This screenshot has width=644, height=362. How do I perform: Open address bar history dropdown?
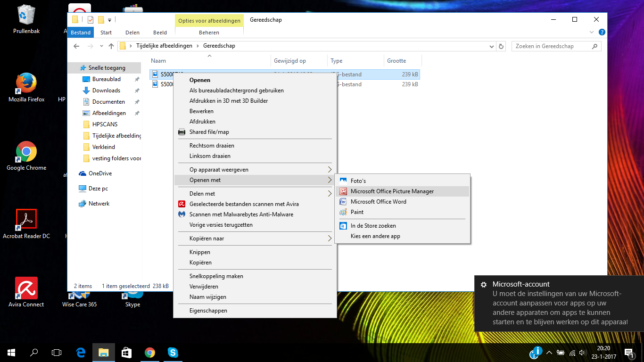tap(492, 46)
